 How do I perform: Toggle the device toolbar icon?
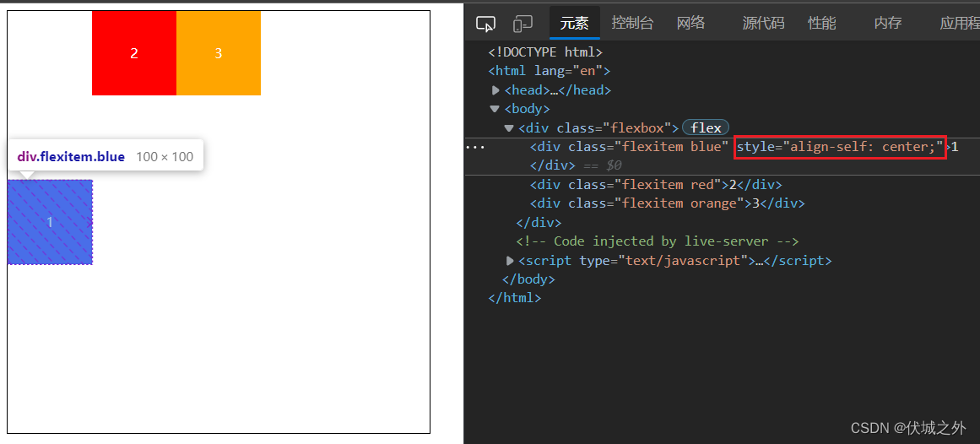click(x=522, y=24)
